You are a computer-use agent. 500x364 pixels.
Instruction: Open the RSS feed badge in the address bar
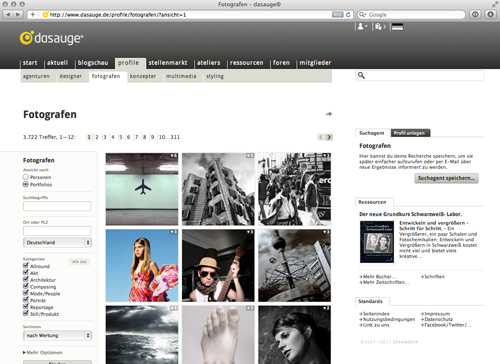coord(337,15)
